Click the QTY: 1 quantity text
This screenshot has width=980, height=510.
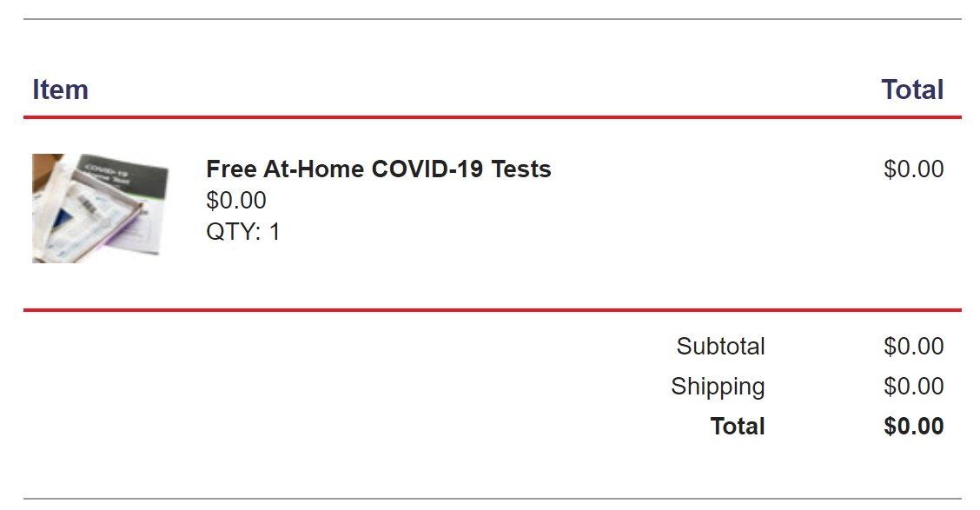[x=243, y=232]
